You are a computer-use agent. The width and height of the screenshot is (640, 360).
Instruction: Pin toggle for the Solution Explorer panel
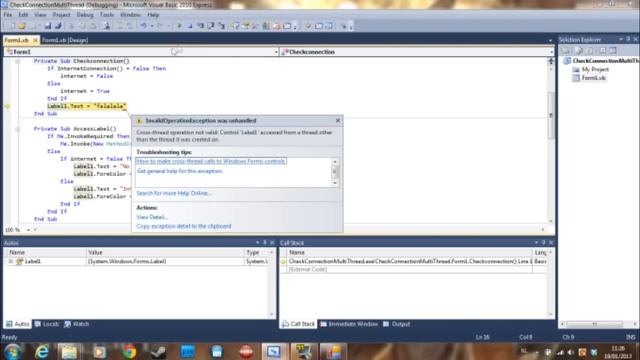point(628,39)
